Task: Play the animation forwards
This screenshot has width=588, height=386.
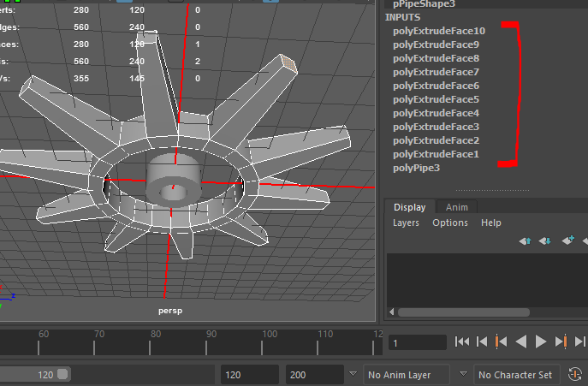Action: [x=541, y=342]
